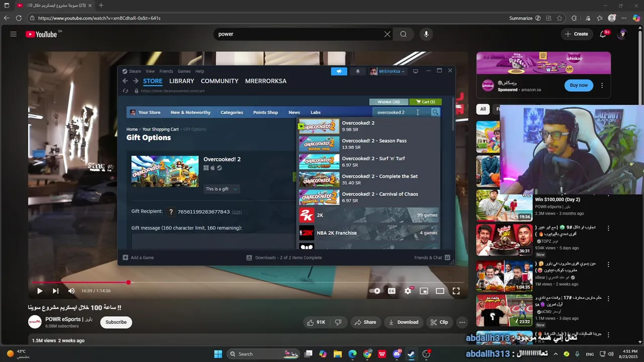Turn on closed captions
Viewport: 644px width, 362px height.
pyautogui.click(x=391, y=291)
